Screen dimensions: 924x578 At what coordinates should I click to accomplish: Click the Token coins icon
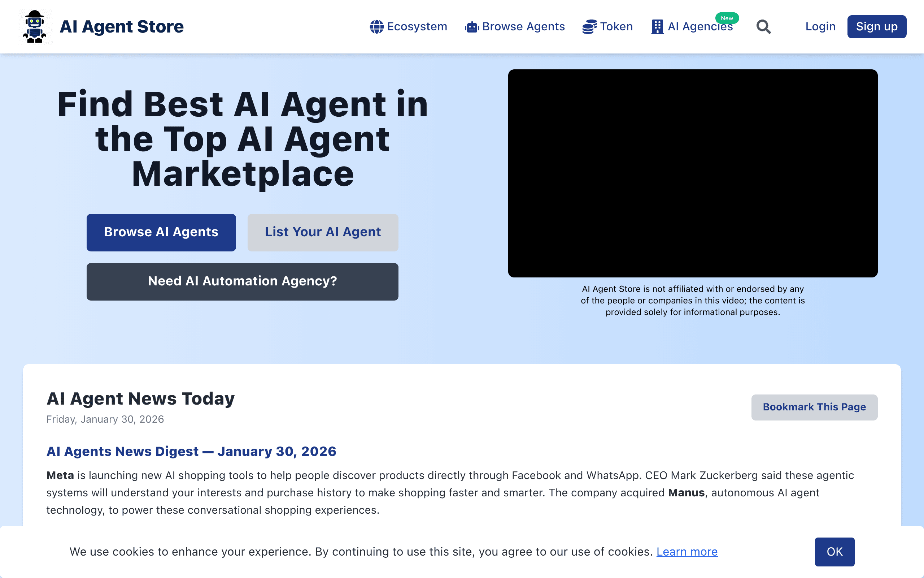click(x=589, y=27)
